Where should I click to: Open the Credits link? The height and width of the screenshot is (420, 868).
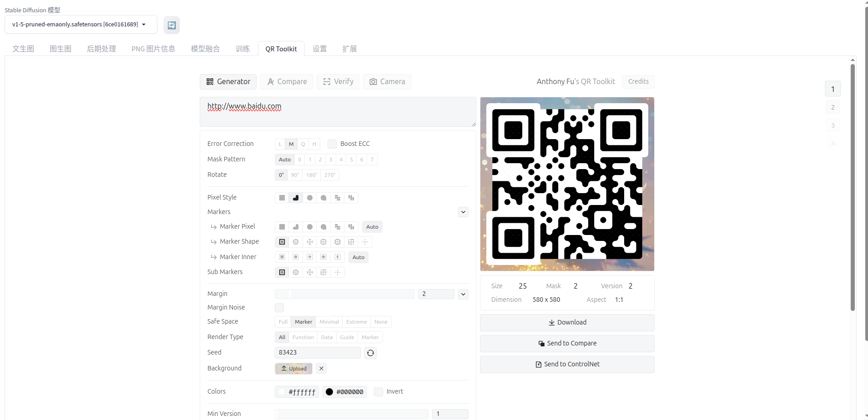[x=638, y=81]
